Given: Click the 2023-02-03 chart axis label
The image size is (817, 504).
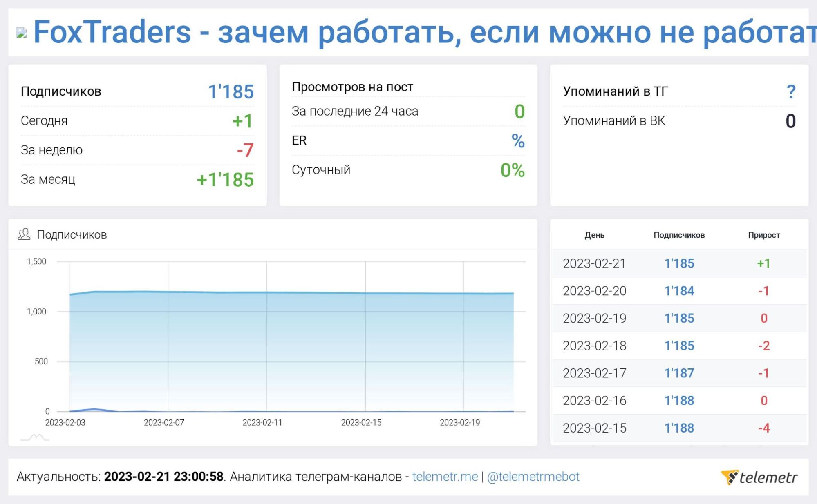Looking at the screenshot, I should pos(65,423).
